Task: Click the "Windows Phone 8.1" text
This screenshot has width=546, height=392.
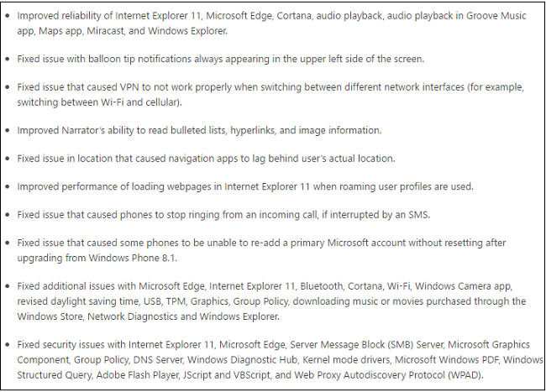Action: coord(142,259)
